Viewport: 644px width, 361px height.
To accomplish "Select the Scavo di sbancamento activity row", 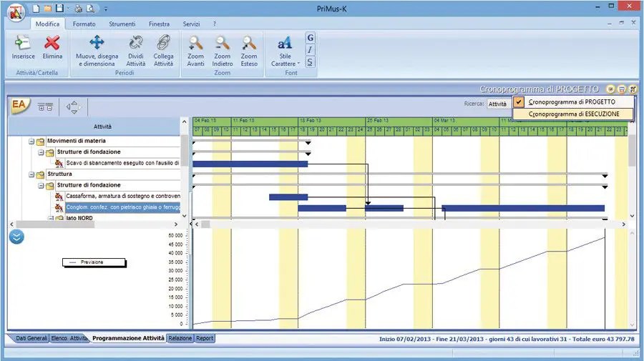I will (x=123, y=163).
